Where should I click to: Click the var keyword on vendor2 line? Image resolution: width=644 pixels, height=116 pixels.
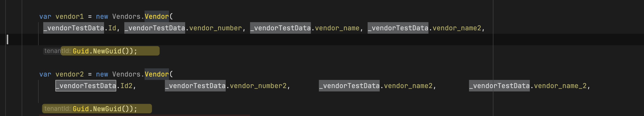pos(45,74)
